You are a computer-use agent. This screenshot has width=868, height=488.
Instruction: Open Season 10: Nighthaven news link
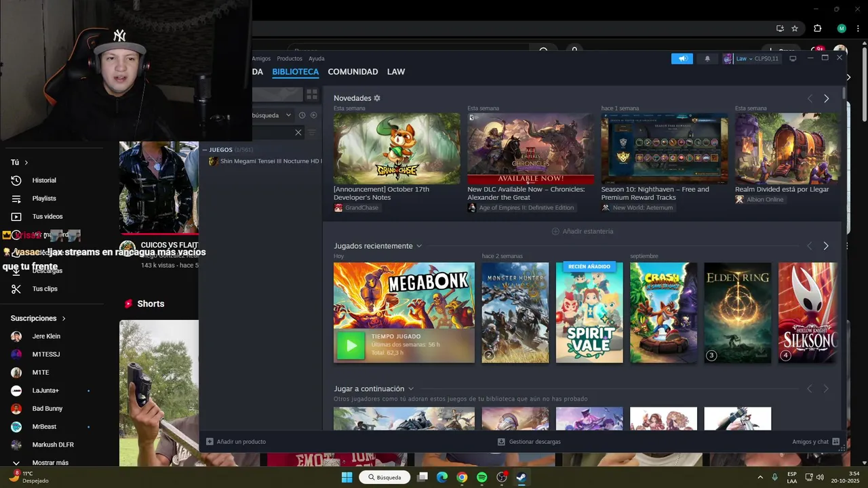(x=655, y=193)
